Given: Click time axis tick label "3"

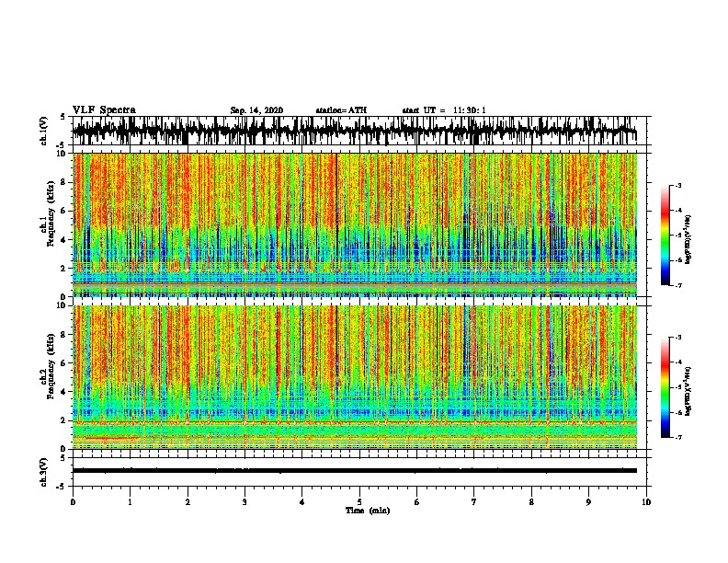Looking at the screenshot, I should (245, 502).
